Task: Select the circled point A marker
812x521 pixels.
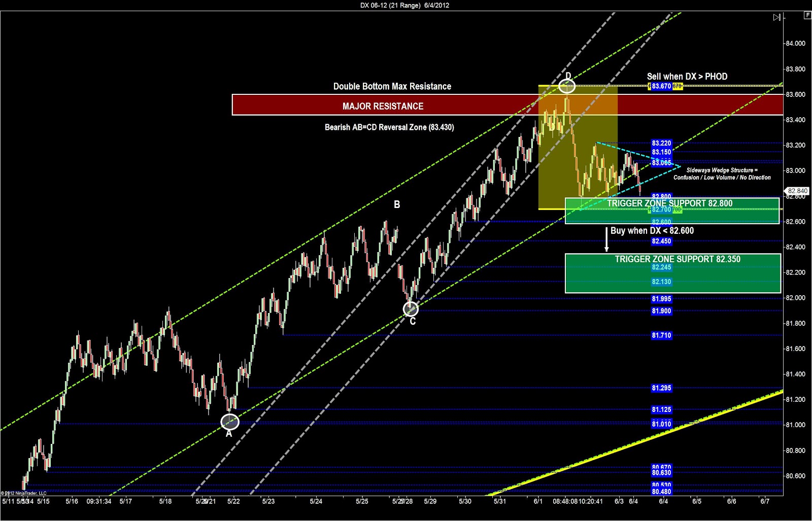Action: click(x=229, y=421)
